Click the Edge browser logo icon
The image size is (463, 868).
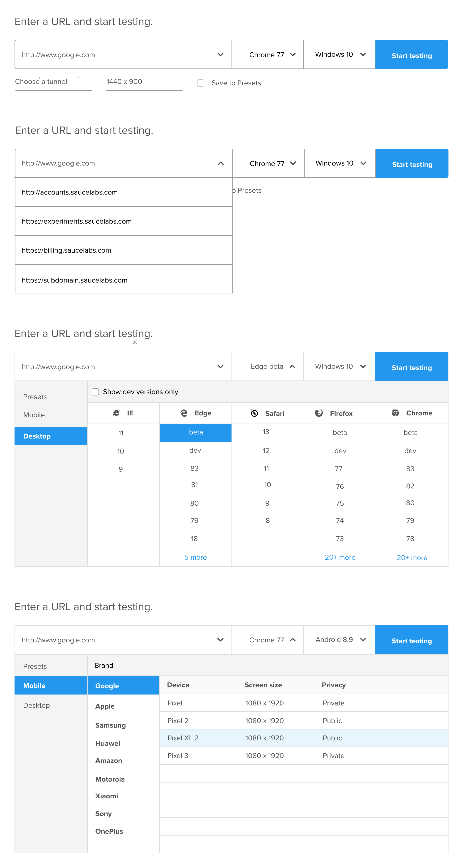184,413
